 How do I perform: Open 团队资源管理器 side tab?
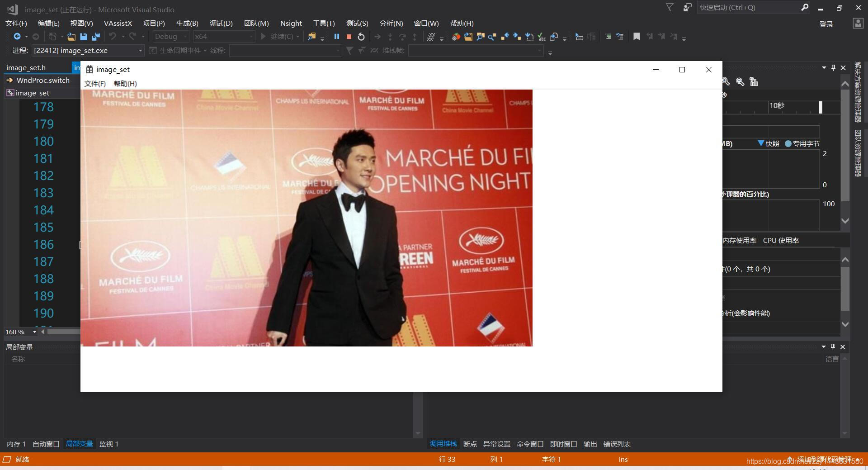point(857,153)
